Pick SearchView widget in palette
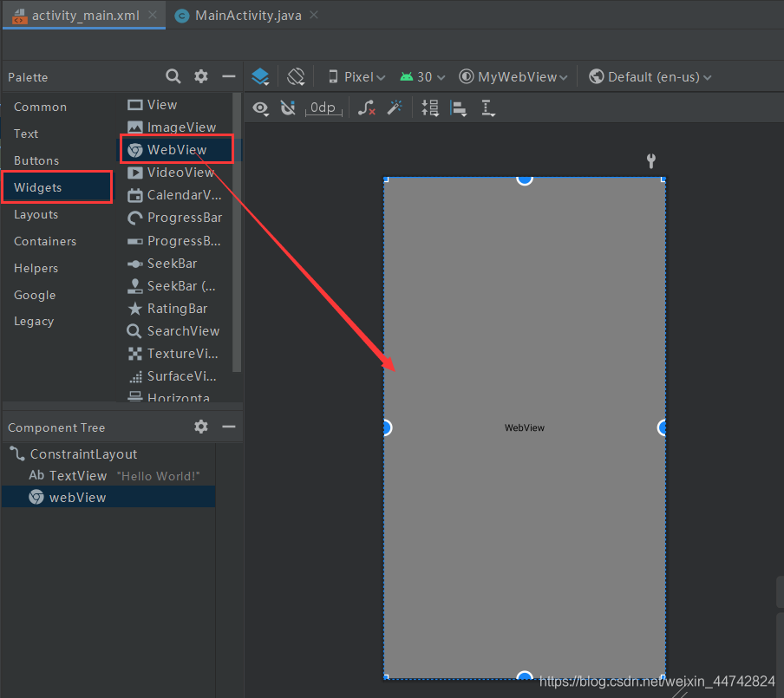The width and height of the screenshot is (784, 698). click(x=173, y=331)
